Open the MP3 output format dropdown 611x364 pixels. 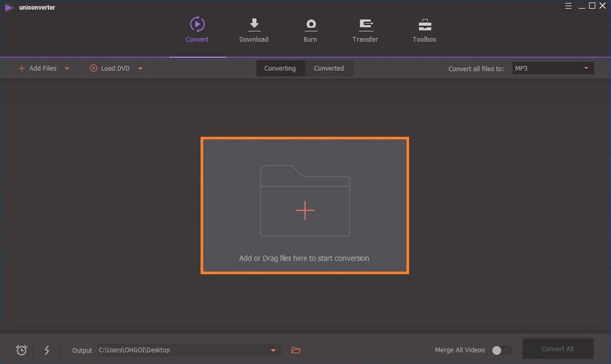(552, 68)
